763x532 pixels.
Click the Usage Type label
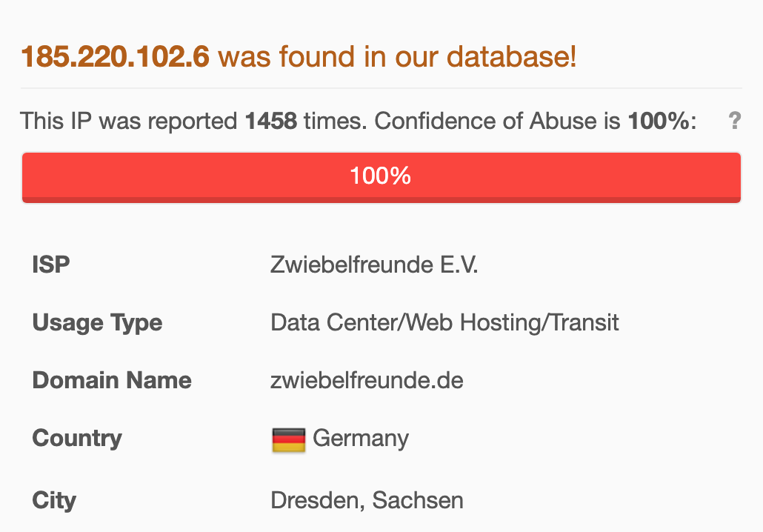pos(97,323)
